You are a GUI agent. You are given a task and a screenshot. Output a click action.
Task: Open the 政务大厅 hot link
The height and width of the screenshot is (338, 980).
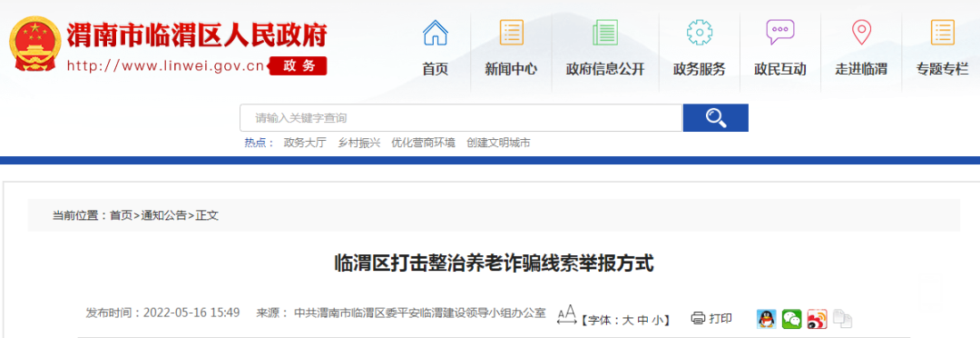click(305, 143)
